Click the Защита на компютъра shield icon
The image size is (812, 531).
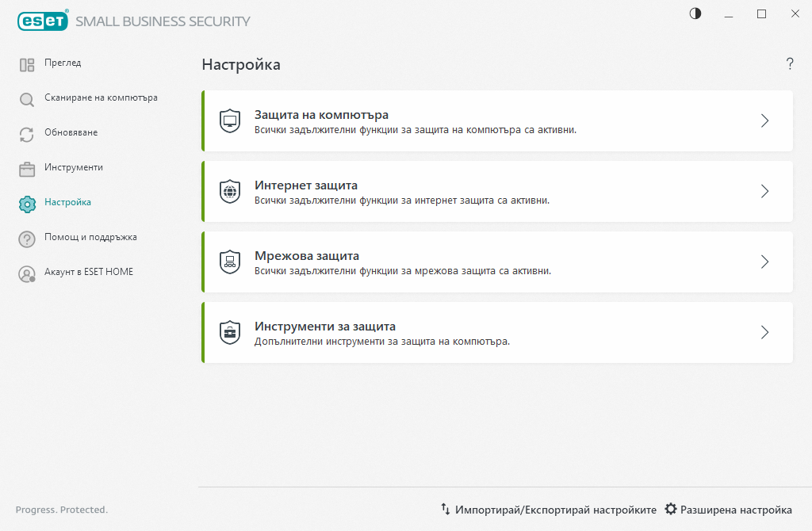click(230, 120)
